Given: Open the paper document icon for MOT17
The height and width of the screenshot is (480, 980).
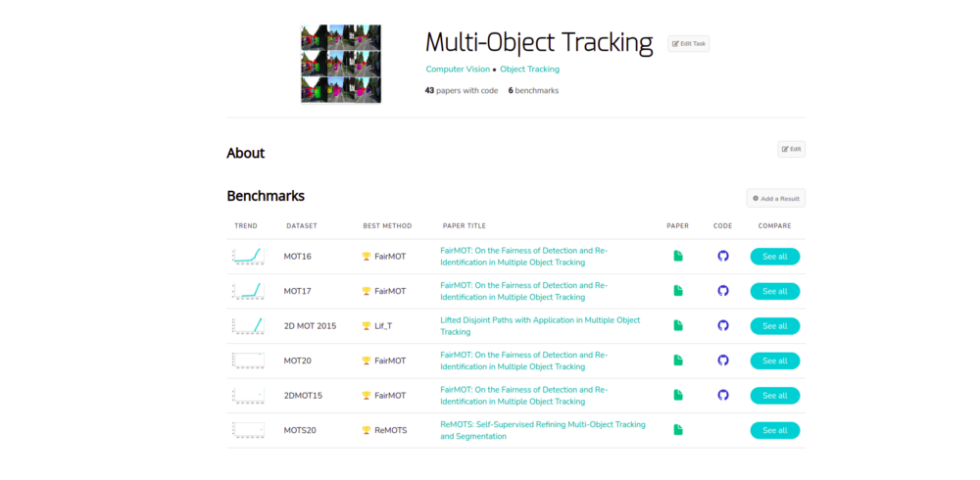Looking at the screenshot, I should (x=678, y=291).
